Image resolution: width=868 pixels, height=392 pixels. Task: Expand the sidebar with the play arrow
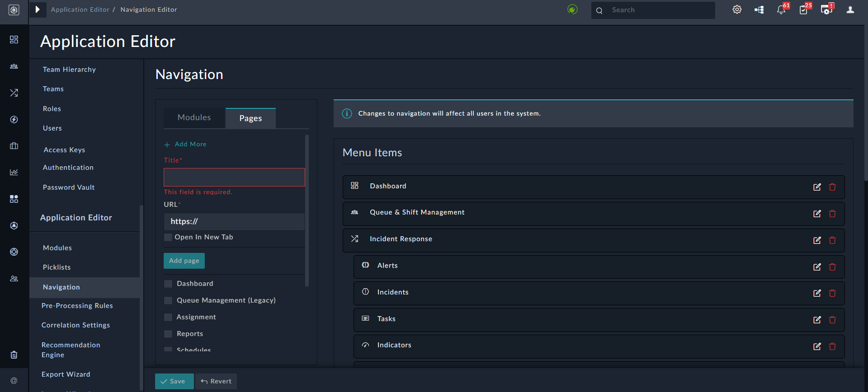[38, 9]
